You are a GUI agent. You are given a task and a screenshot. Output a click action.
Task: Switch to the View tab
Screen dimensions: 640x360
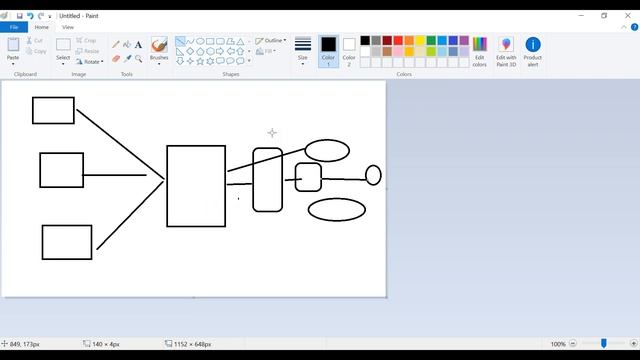pyautogui.click(x=68, y=27)
